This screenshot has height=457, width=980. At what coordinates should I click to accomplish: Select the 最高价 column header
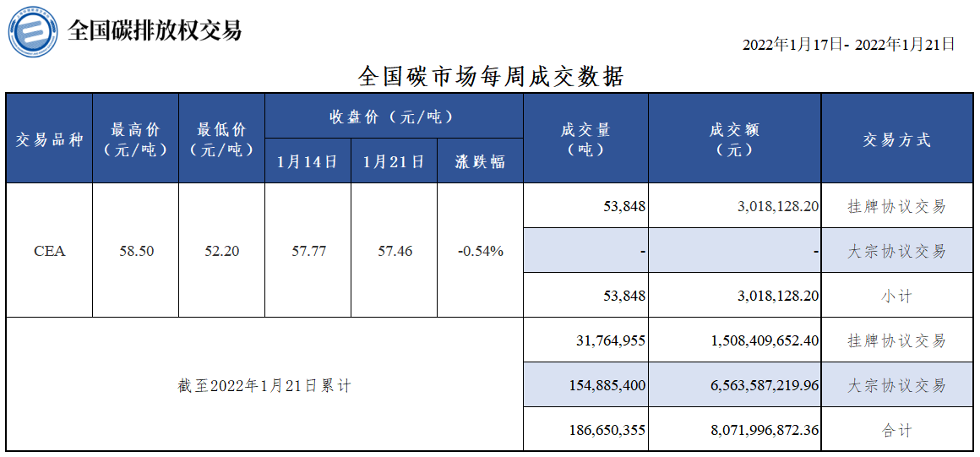(136, 139)
